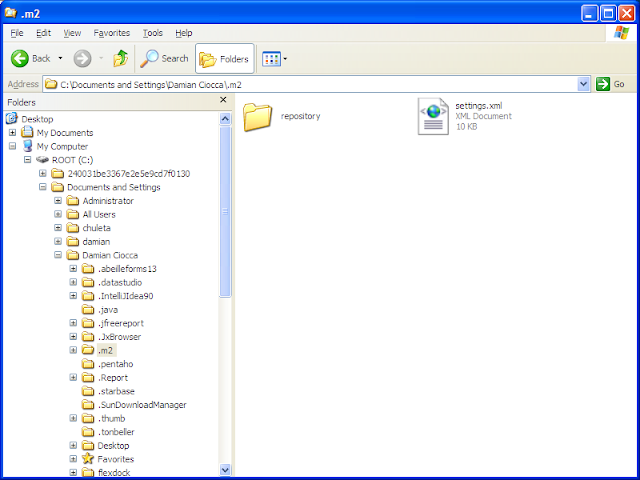
Task: Click the folder tree scroll up arrow
Action: tap(225, 119)
